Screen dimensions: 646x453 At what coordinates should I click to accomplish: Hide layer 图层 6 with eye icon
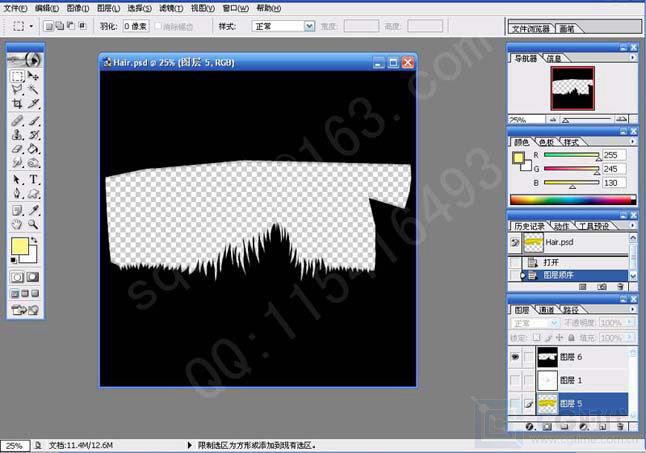tap(515, 356)
